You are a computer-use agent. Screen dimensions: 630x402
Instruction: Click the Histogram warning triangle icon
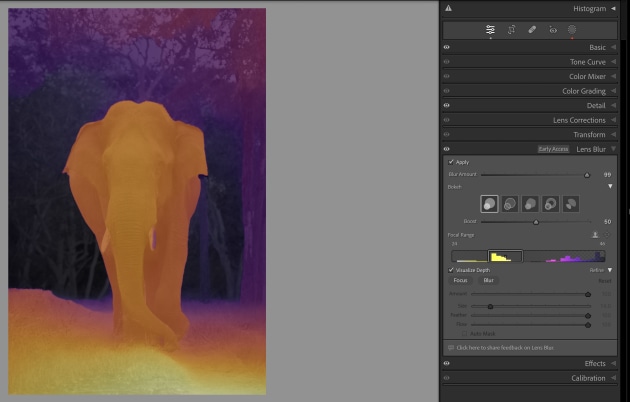click(448, 8)
